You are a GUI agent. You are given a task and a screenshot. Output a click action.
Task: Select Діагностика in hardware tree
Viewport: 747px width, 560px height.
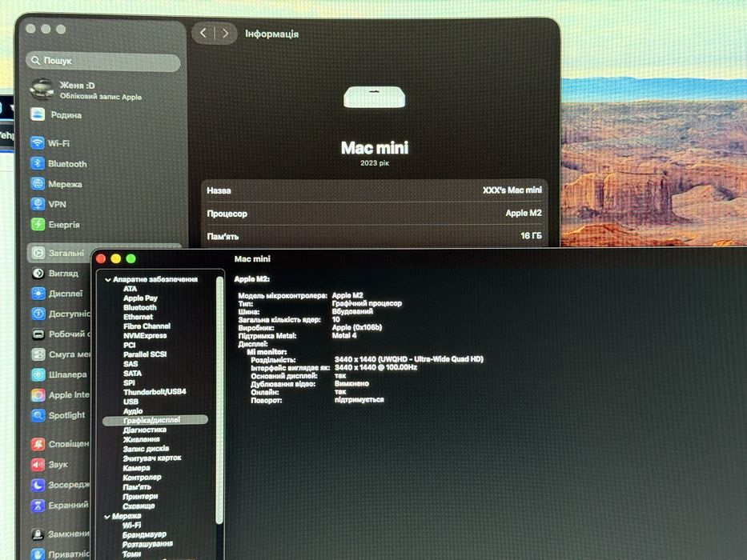click(145, 430)
